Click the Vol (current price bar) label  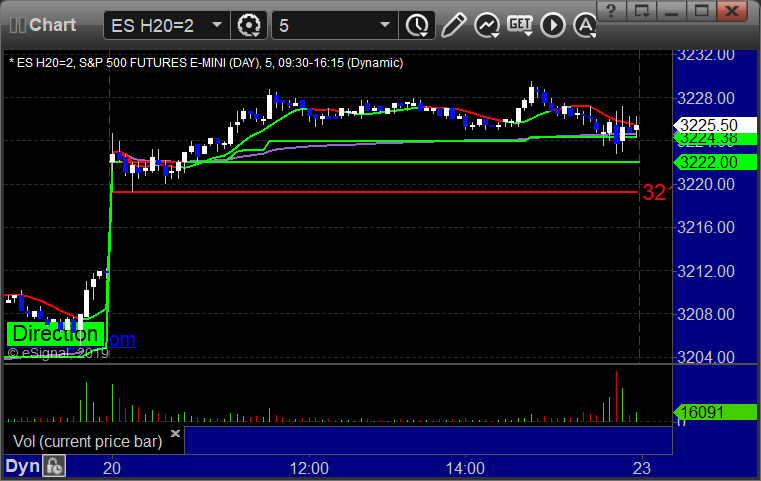click(x=87, y=442)
